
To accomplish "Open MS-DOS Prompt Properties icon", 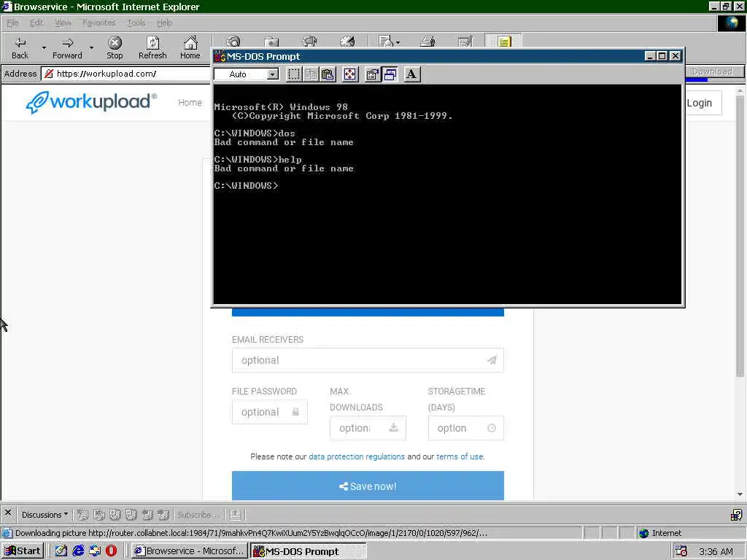I will (x=373, y=74).
